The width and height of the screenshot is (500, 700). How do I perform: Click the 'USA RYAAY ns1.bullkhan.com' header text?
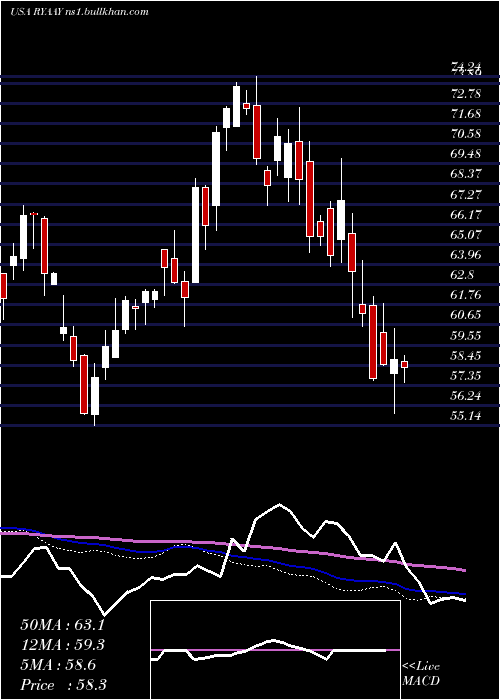(x=79, y=12)
